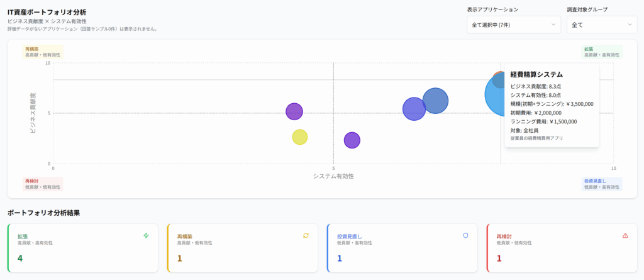Click the lightning icon on 拡張 card
Screen dimensions: 644x280
click(146, 235)
